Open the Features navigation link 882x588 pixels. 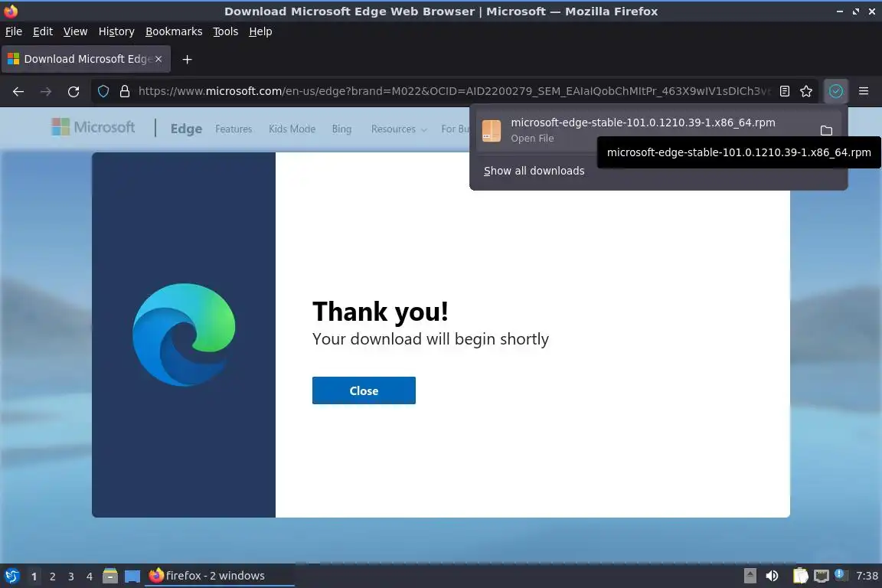[234, 129]
